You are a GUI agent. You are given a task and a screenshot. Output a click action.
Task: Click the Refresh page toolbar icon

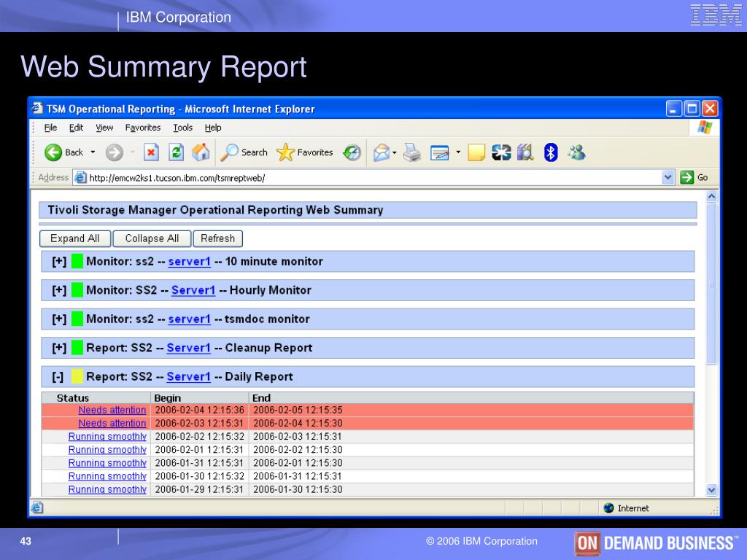[177, 152]
